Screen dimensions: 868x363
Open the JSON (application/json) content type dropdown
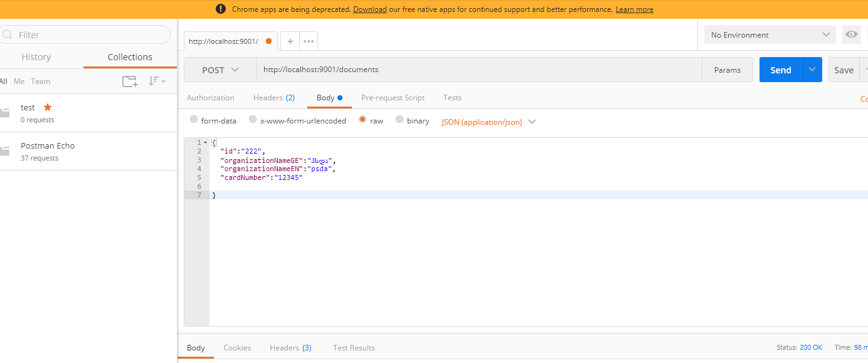coord(489,122)
